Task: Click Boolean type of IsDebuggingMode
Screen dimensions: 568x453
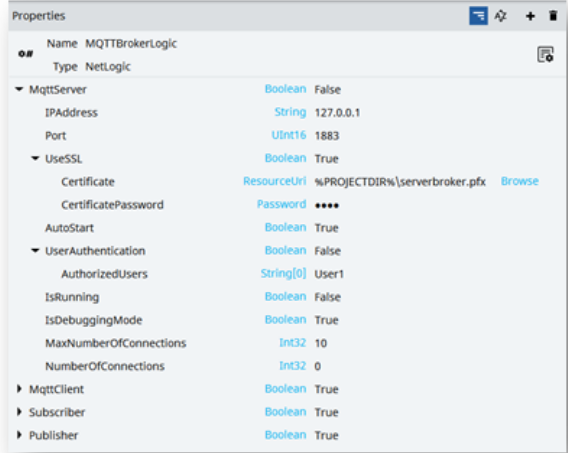Action: tap(285, 319)
